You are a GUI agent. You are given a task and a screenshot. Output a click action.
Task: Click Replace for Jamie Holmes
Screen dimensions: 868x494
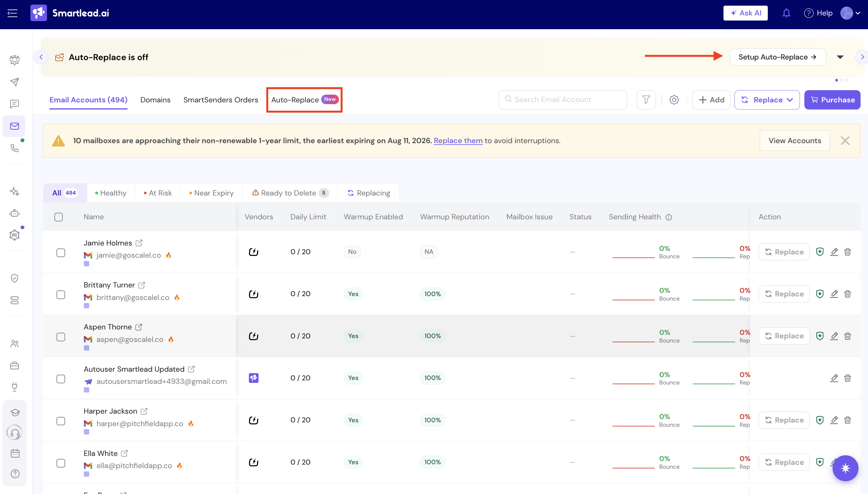pos(784,252)
